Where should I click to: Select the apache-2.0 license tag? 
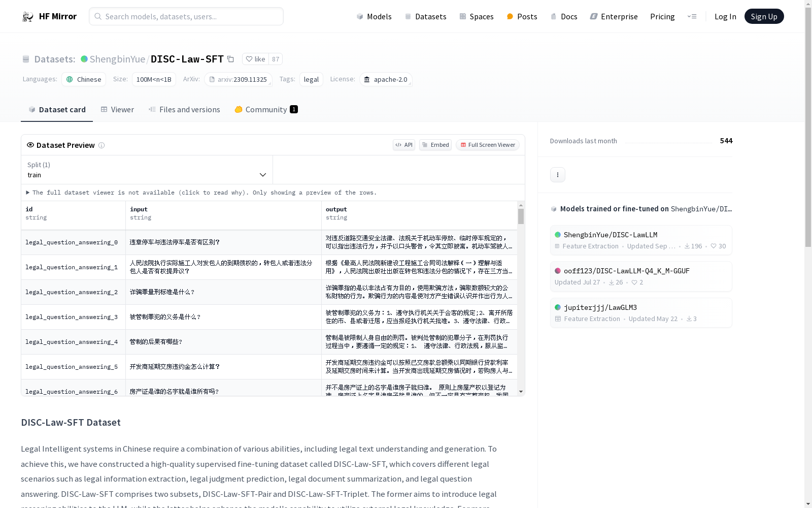(386, 79)
